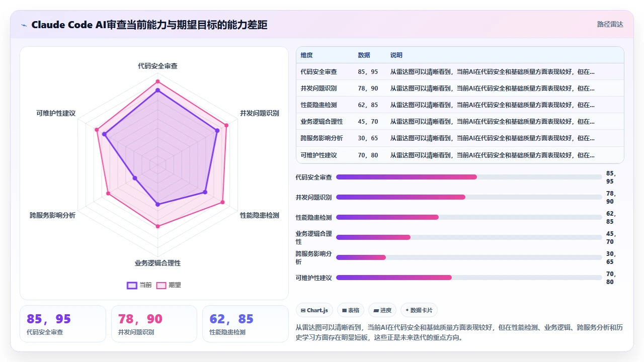Select the 62，85 data cell in the table
This screenshot has width=644, height=362.
[x=368, y=105]
